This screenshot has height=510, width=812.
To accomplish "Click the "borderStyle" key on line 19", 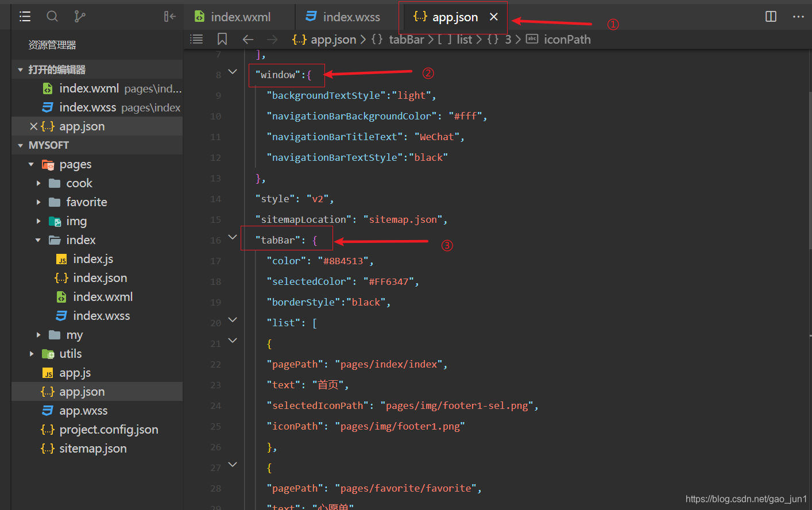I will tap(303, 302).
